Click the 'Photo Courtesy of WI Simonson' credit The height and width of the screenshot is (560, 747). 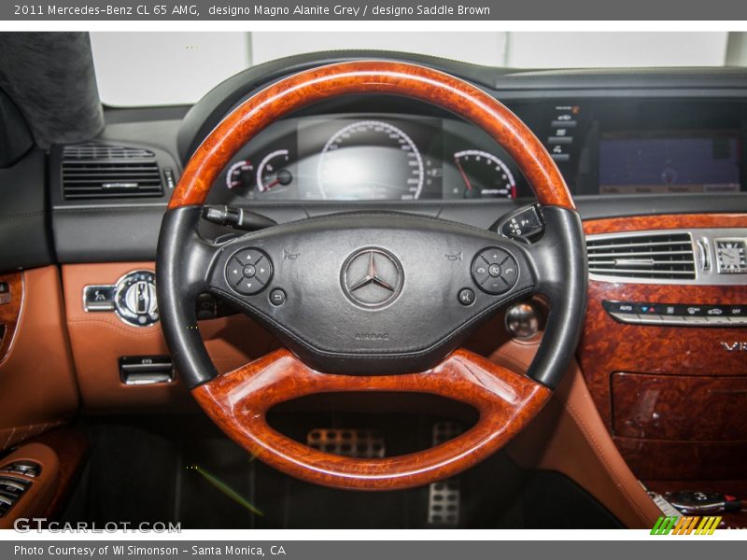[x=96, y=551]
